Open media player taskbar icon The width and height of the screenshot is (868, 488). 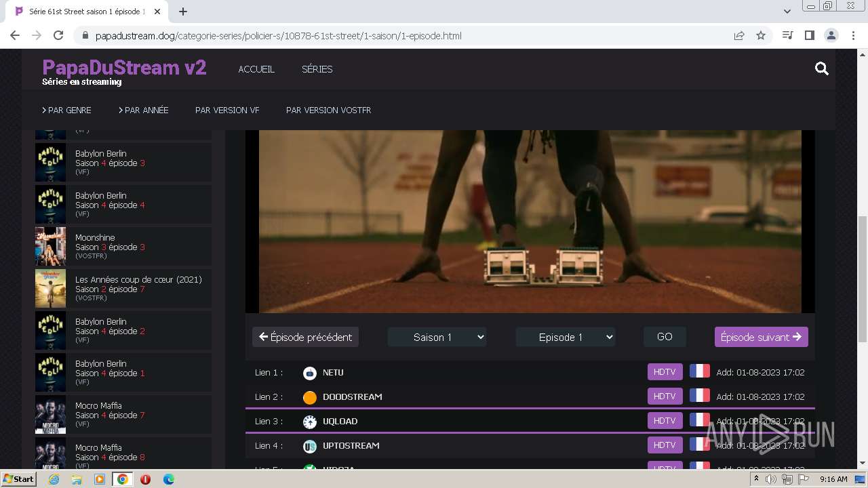click(100, 479)
